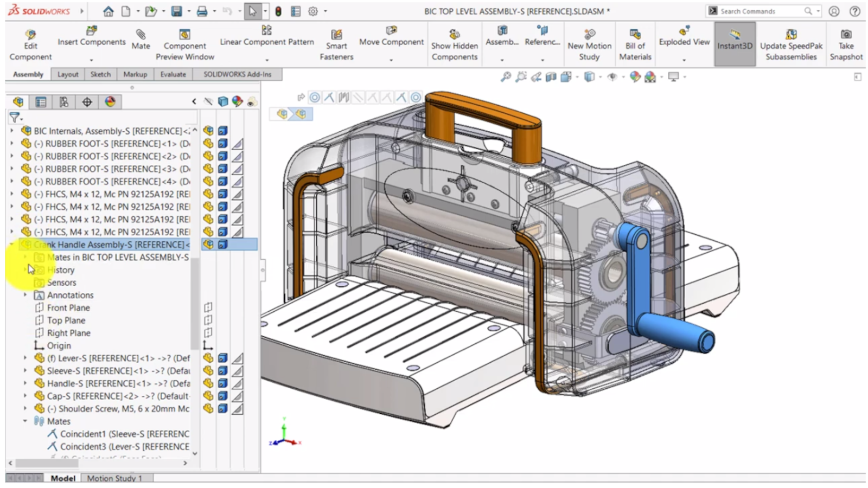Collapse the Mates folder in tree
This screenshot has height=488, width=868.
tap(25, 421)
